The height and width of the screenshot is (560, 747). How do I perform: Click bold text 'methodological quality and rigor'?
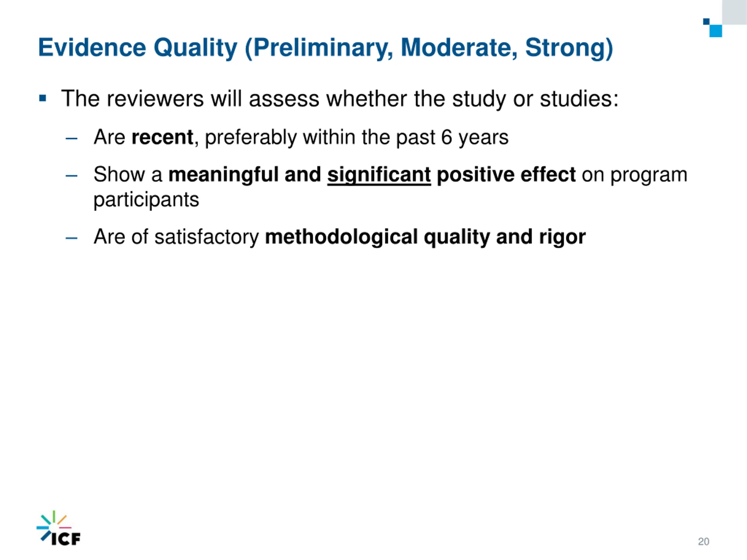[425, 237]
